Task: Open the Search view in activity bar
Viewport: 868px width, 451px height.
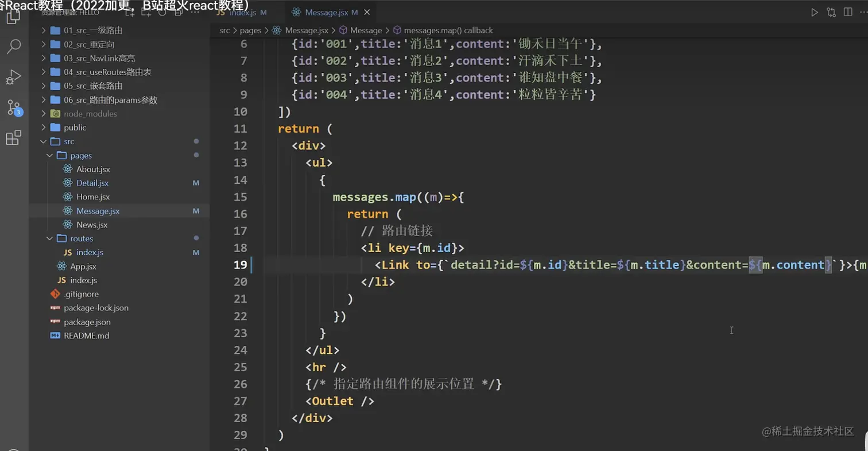Action: [13, 47]
